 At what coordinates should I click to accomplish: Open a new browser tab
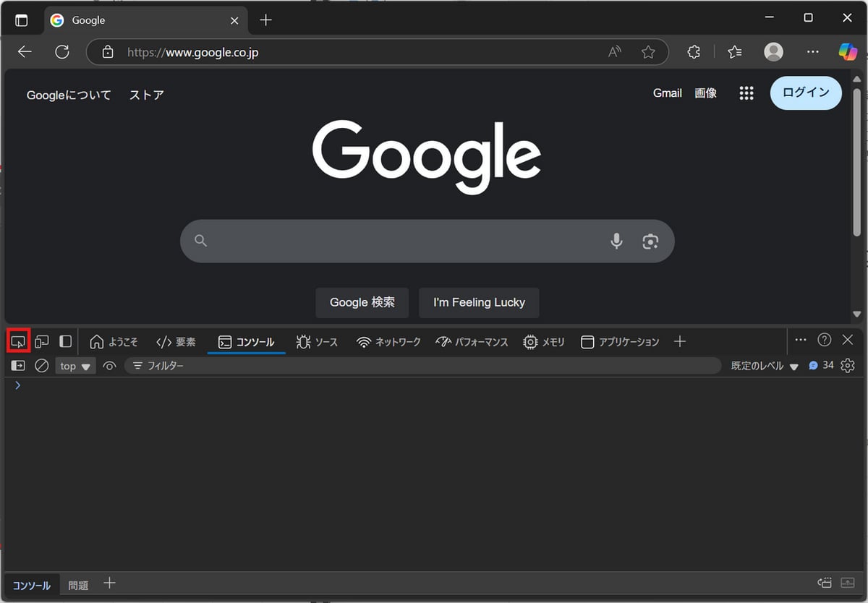(265, 20)
